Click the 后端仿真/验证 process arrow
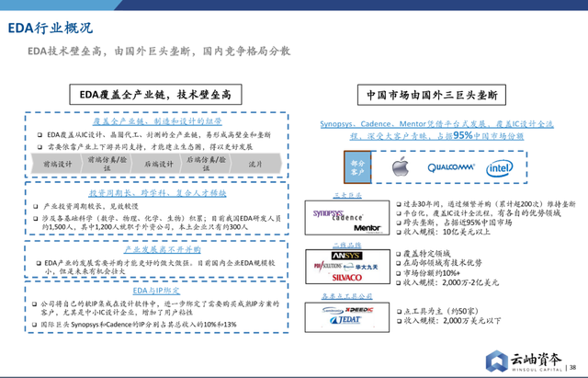588x378 pixels. click(x=206, y=164)
